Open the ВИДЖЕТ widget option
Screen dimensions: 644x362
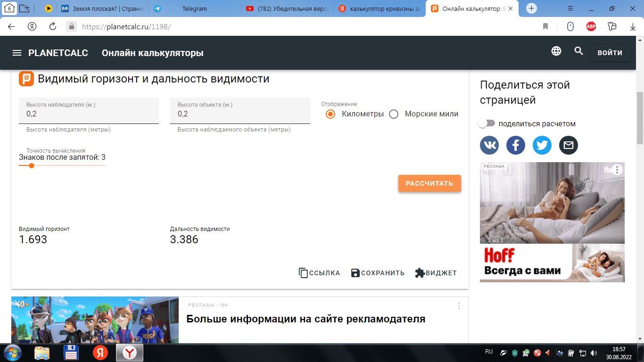pyautogui.click(x=436, y=273)
